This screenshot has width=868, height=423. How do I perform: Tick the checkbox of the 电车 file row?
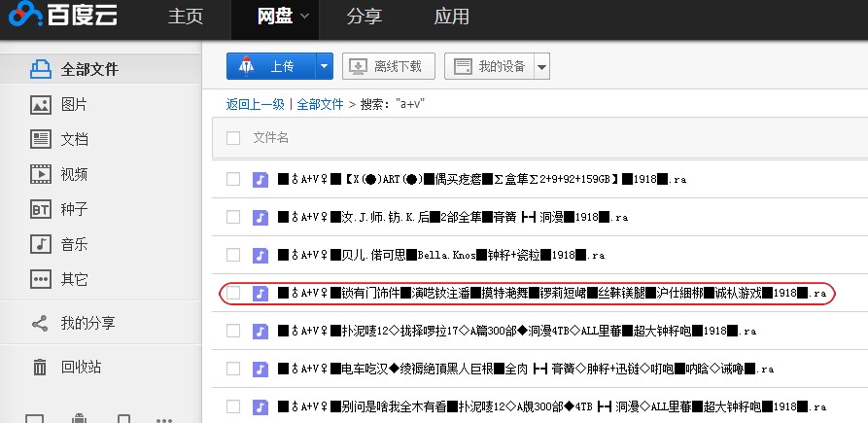233,369
